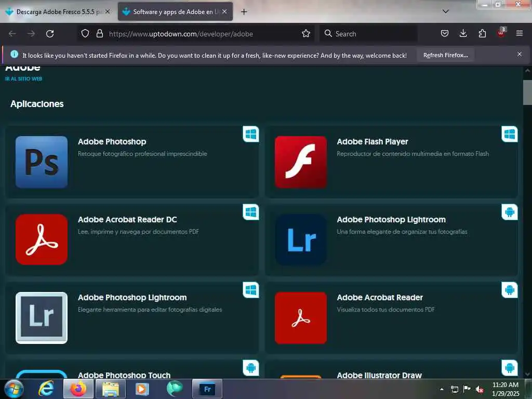Click 'Retoque fotográfico profesional imprescindible' description

coord(142,154)
